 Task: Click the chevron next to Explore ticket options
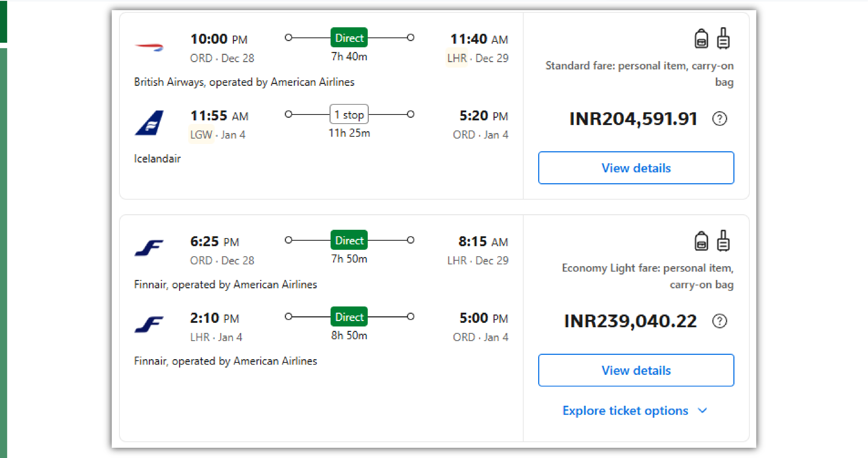pos(702,410)
